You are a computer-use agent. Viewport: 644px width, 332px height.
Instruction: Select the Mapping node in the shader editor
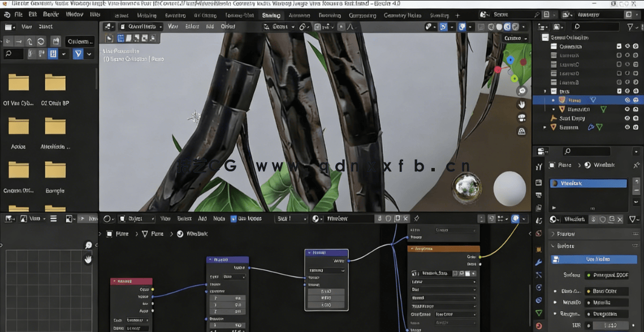tap(227, 260)
